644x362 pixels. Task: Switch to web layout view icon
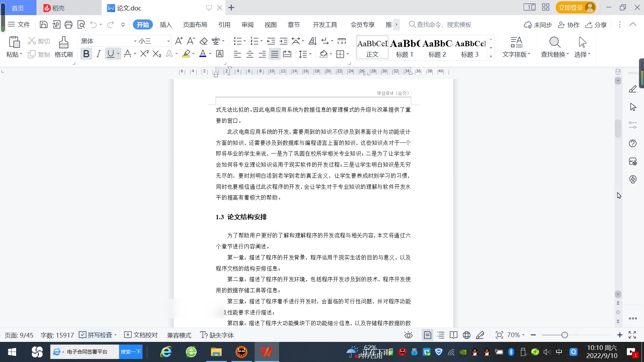coord(467,335)
